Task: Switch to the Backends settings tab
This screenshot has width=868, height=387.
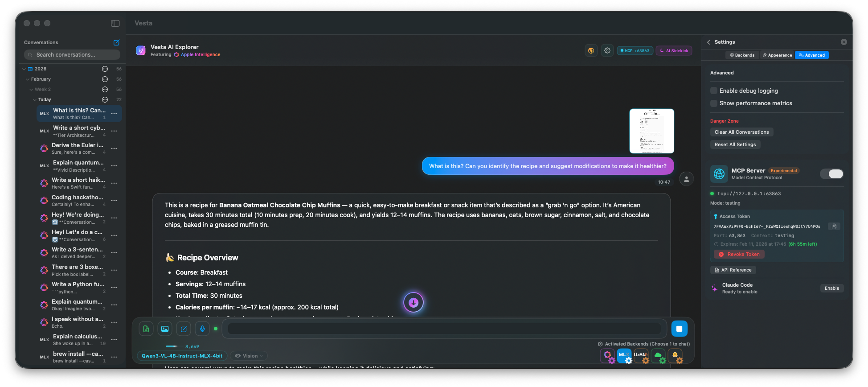Action: click(742, 55)
